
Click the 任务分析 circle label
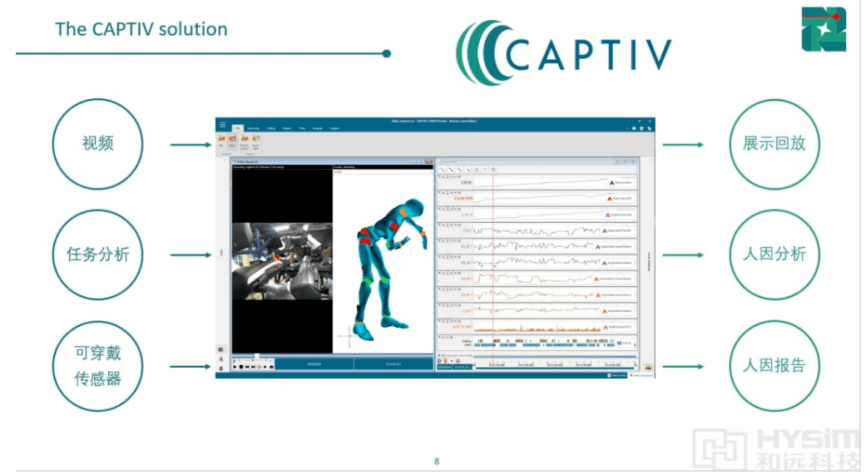pyautogui.click(x=98, y=255)
